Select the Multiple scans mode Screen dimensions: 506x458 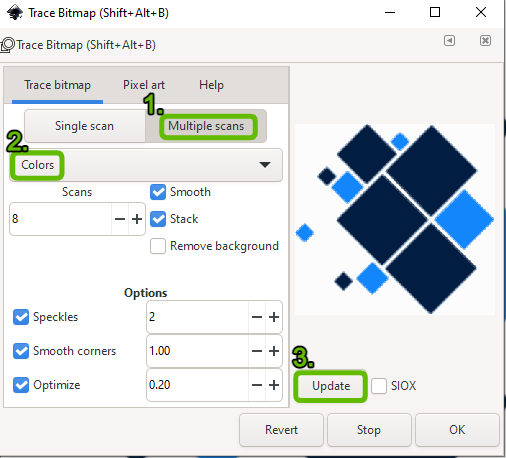click(206, 126)
